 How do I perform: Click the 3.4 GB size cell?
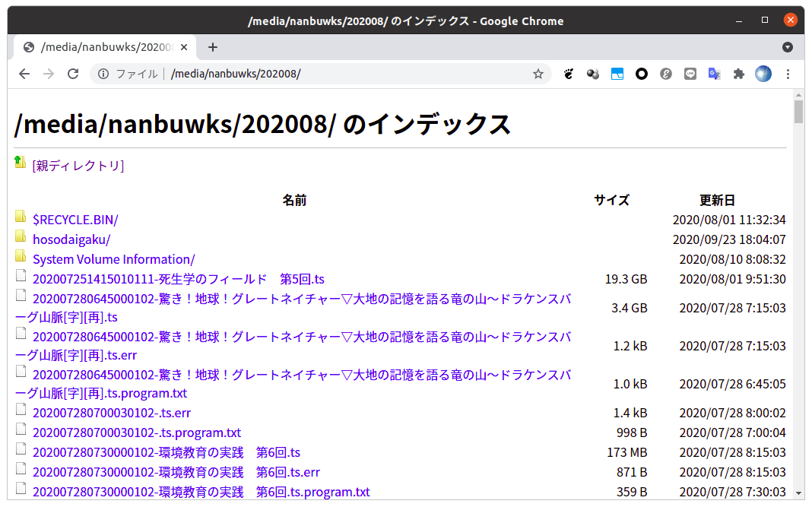pyautogui.click(x=630, y=308)
